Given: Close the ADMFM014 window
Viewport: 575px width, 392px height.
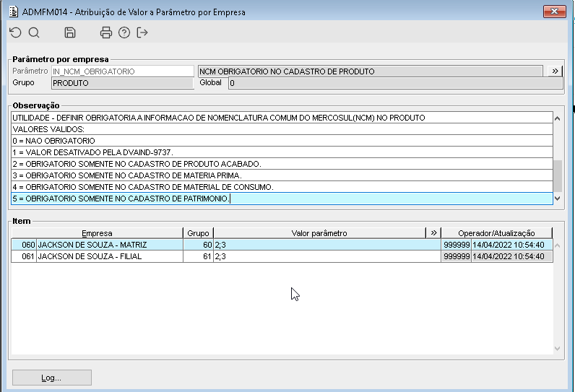Looking at the screenshot, I should point(554,12).
